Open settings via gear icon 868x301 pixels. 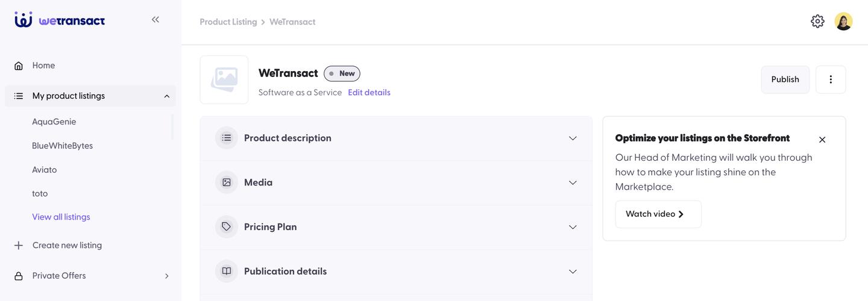(817, 22)
